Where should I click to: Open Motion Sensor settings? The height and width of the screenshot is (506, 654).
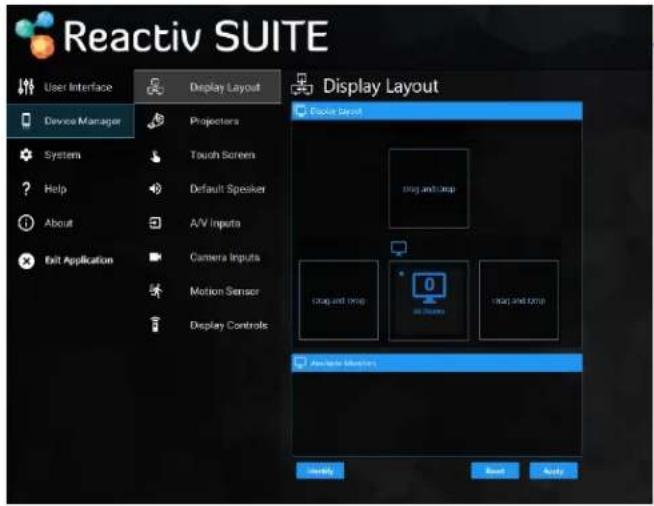207,291
